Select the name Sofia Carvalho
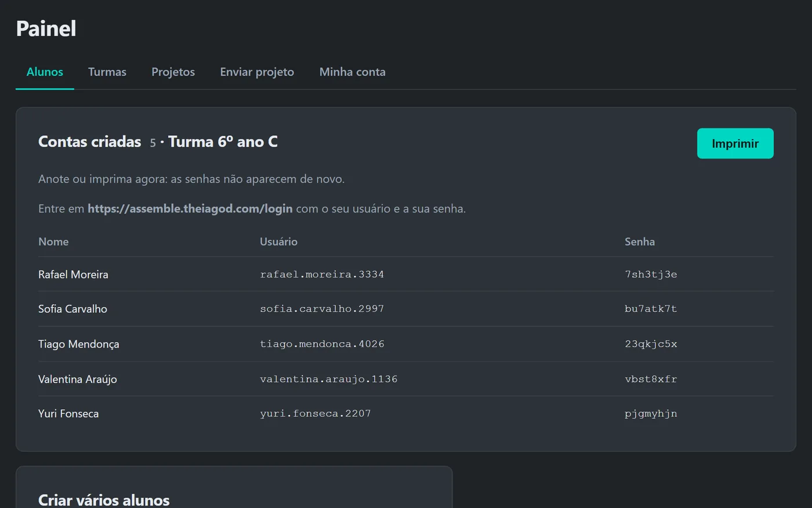The image size is (812, 508). pyautogui.click(x=72, y=309)
